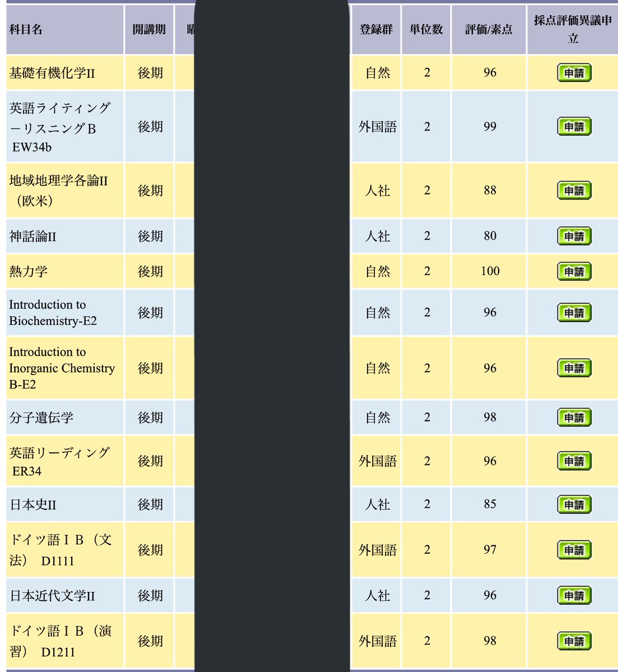The image size is (618, 672).
Task: Click 申請 for Introduction to Inorganic Chemistry B-E2
Action: pyautogui.click(x=574, y=368)
